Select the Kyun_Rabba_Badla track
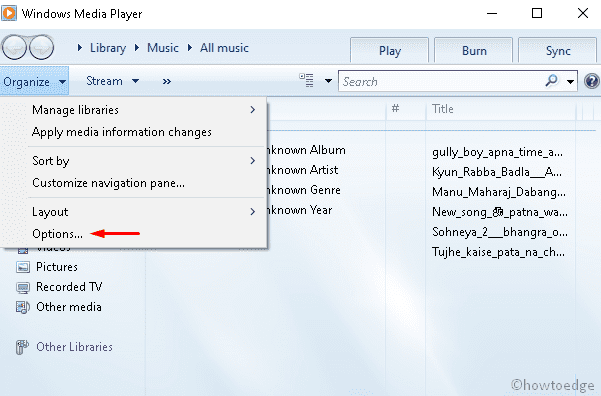This screenshot has height=396, width=601. [x=497, y=172]
